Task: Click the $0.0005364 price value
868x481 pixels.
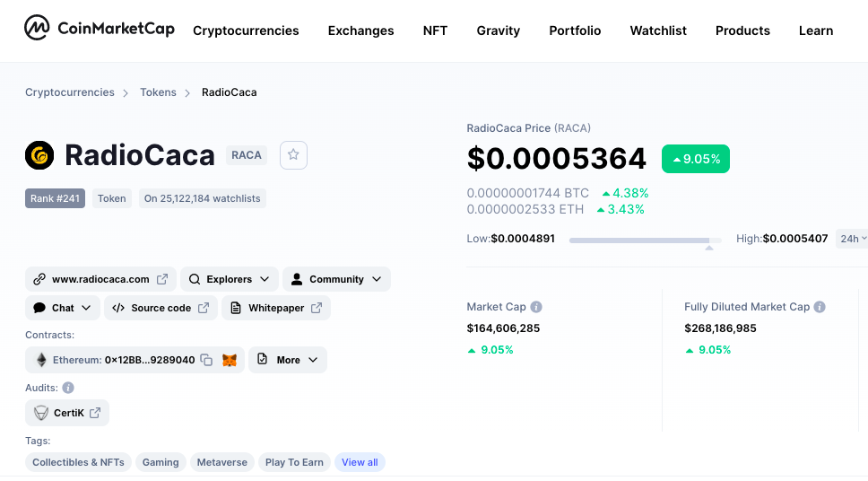Action: pyautogui.click(x=556, y=159)
